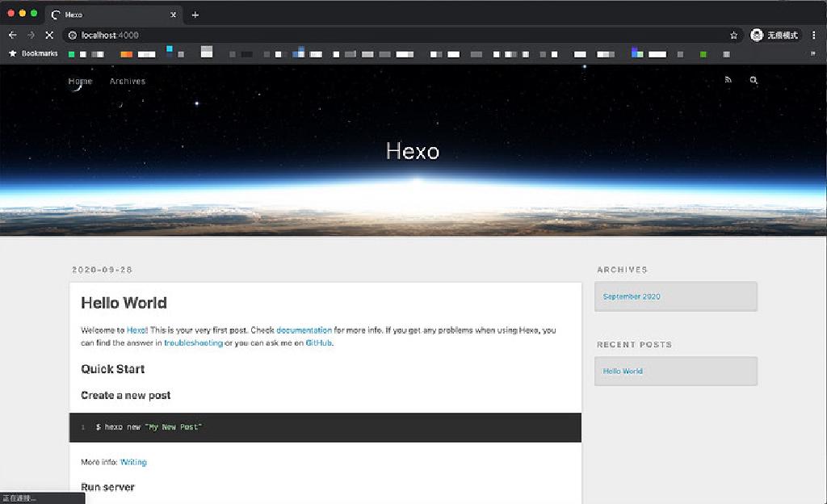Follow the troubleshooting link

tap(193, 343)
